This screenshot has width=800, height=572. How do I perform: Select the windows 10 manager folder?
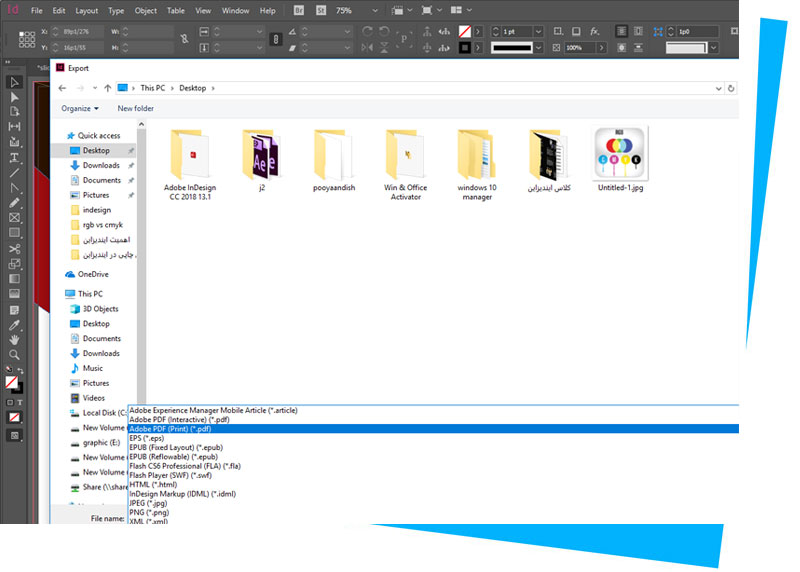(x=477, y=165)
